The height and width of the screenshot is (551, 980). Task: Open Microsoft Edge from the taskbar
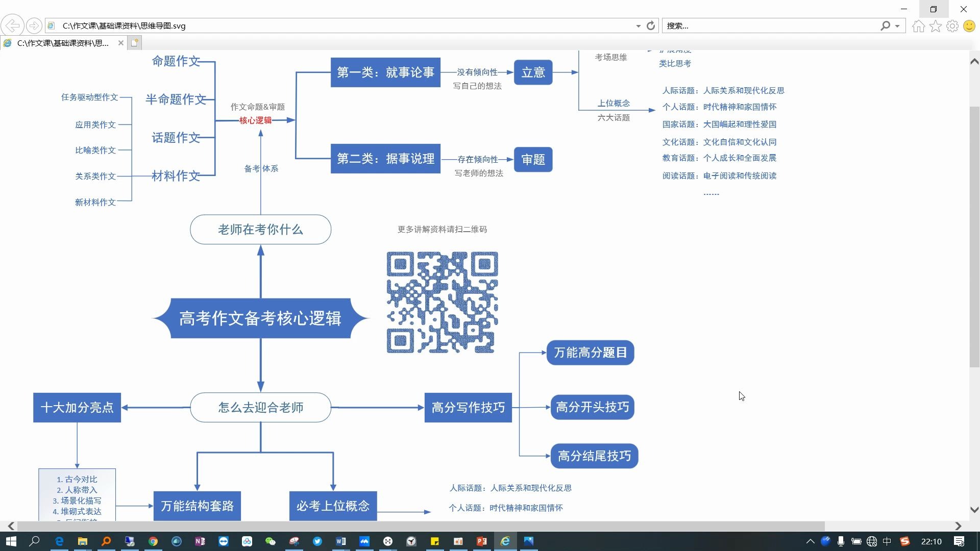pos(59,541)
